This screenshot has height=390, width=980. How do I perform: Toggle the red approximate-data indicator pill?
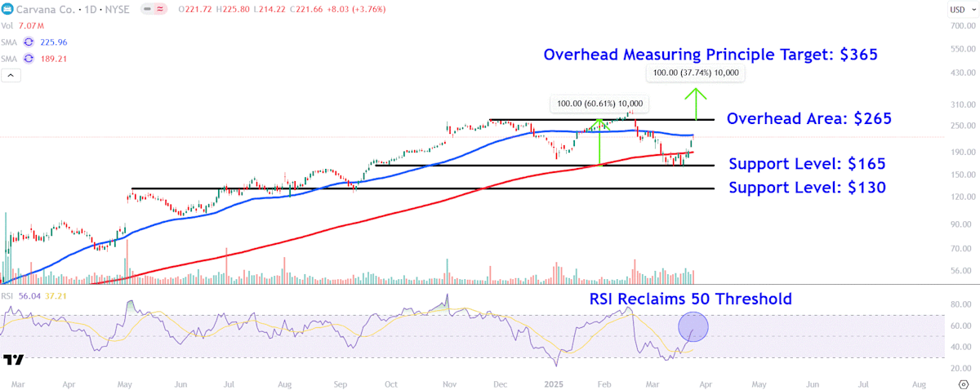161,9
